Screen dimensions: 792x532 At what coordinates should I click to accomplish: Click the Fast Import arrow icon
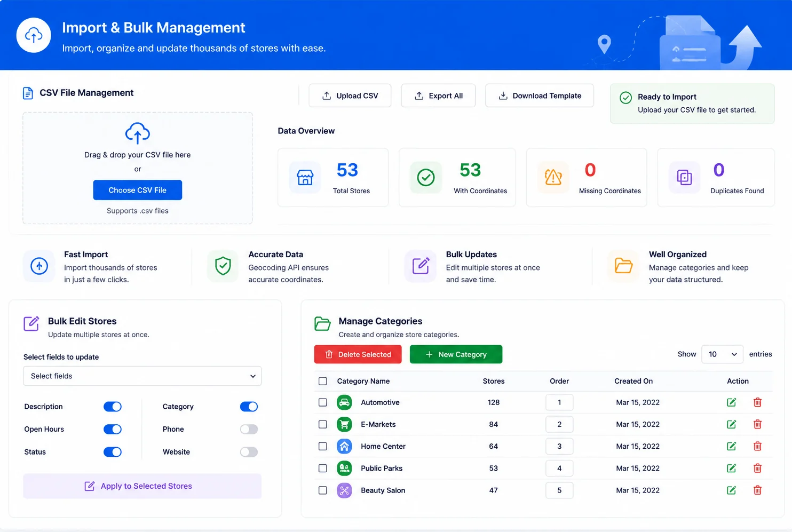coord(39,266)
